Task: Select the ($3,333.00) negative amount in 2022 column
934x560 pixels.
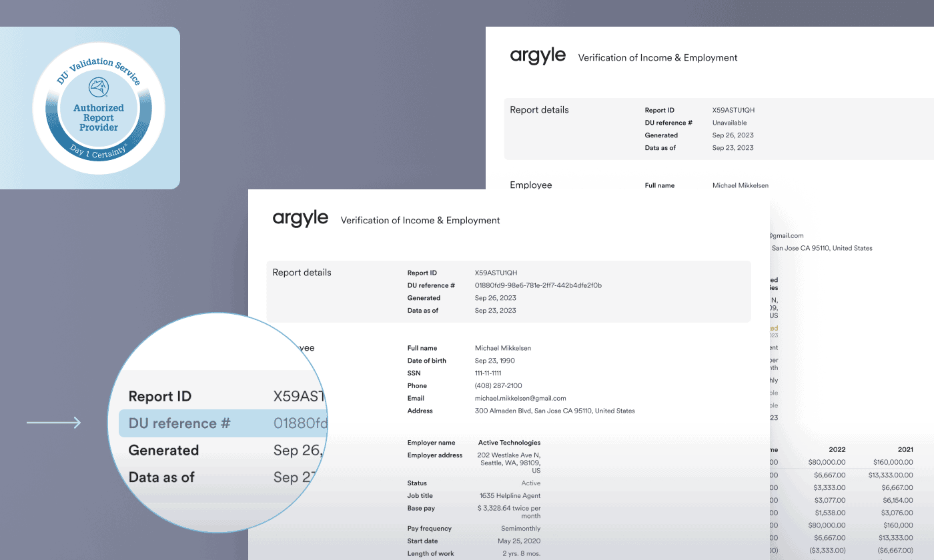Action: pyautogui.click(x=829, y=551)
